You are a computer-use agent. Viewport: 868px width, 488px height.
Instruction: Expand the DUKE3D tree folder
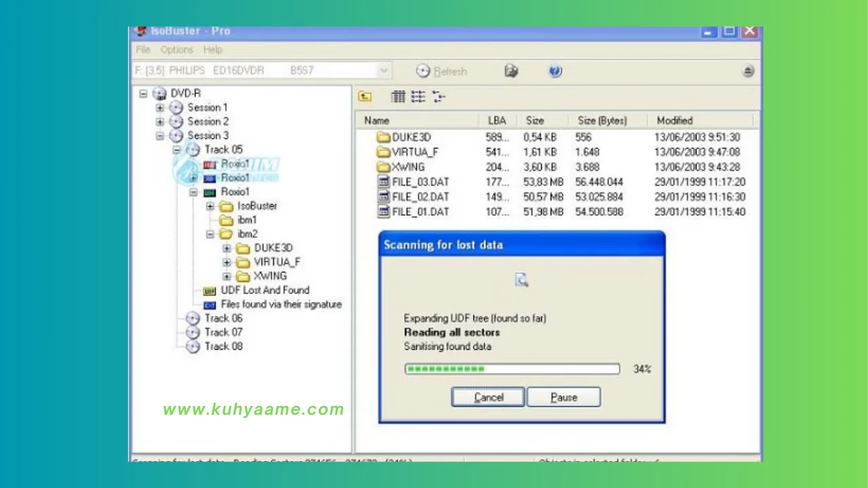(x=226, y=249)
